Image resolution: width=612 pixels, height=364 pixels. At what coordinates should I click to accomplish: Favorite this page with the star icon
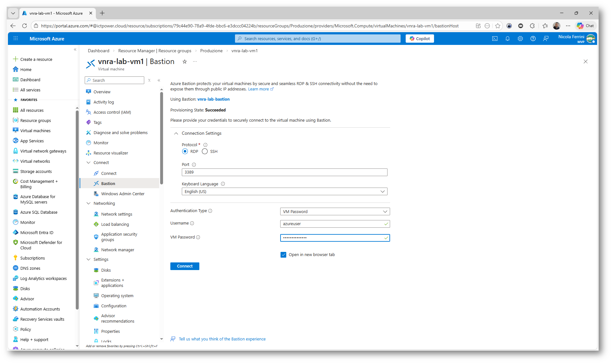pos(185,62)
